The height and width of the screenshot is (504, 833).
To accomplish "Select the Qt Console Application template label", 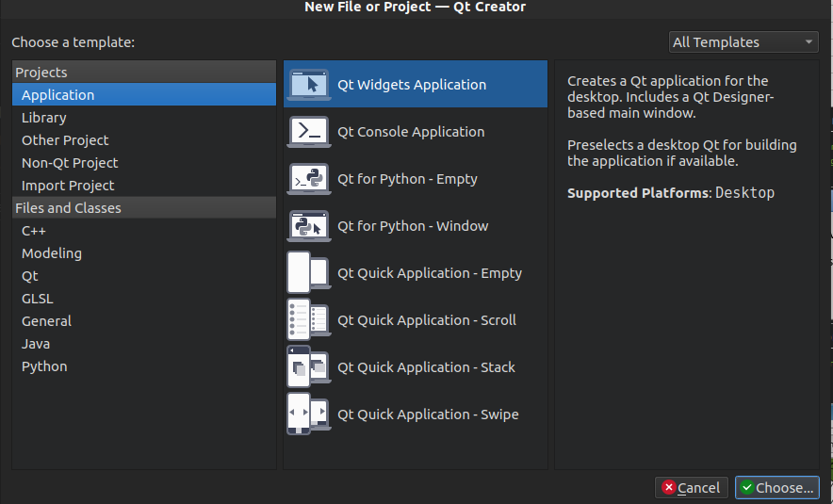I will (x=411, y=132).
